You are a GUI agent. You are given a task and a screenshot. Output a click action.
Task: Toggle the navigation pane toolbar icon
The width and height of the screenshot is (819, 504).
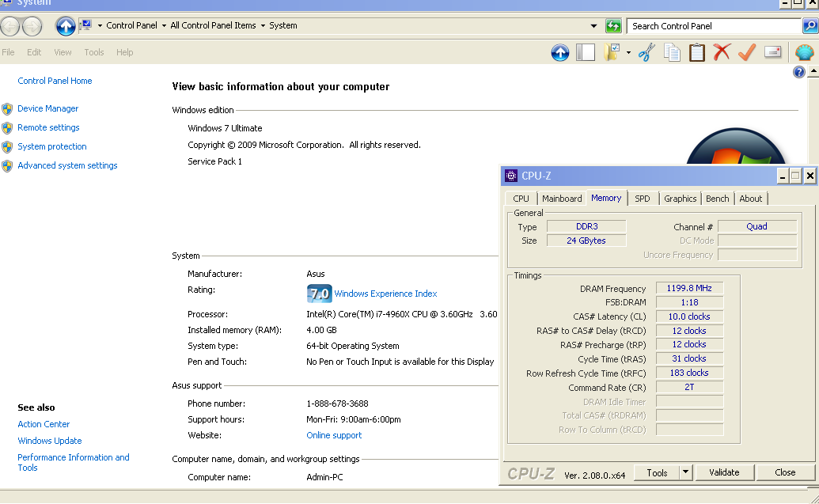click(586, 52)
